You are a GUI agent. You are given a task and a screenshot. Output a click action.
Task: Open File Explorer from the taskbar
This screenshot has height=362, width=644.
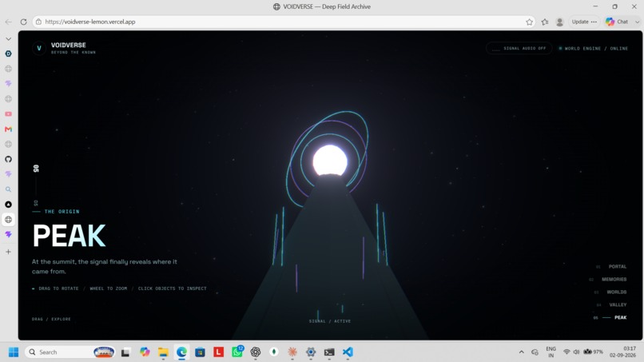[163, 352]
